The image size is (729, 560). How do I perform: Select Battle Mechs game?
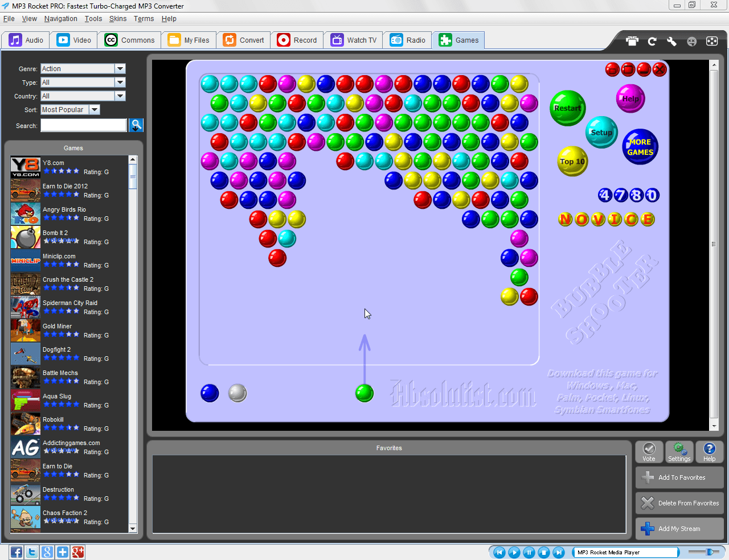click(x=69, y=377)
